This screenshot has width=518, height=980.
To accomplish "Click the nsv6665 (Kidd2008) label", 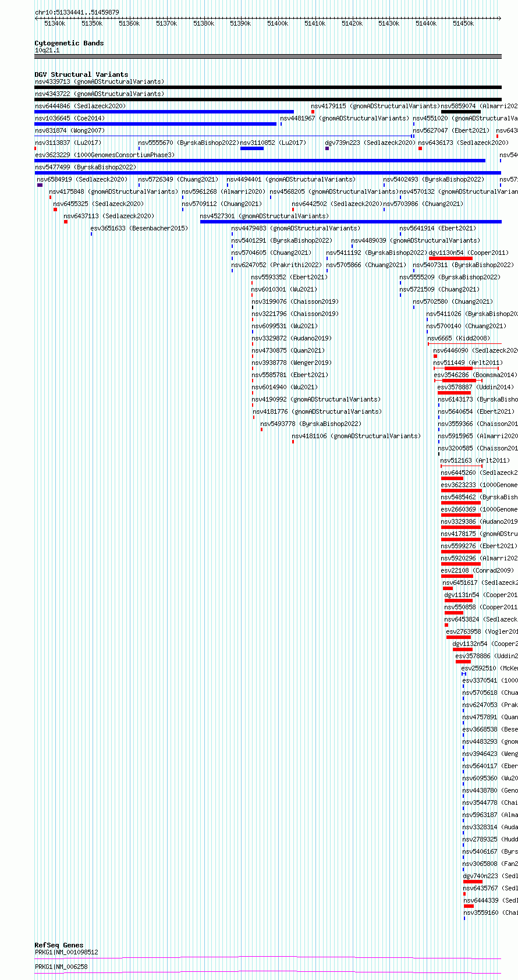I will [x=459, y=338].
